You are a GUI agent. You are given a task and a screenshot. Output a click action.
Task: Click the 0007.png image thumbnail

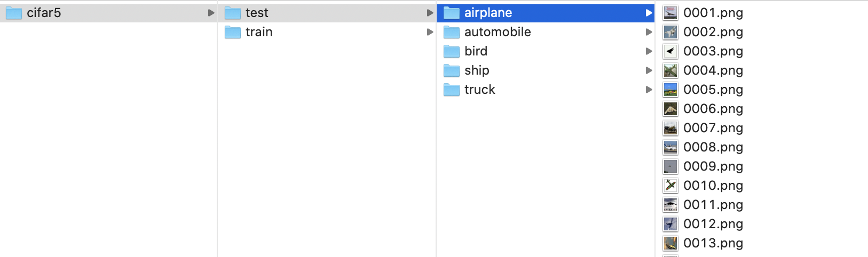670,128
